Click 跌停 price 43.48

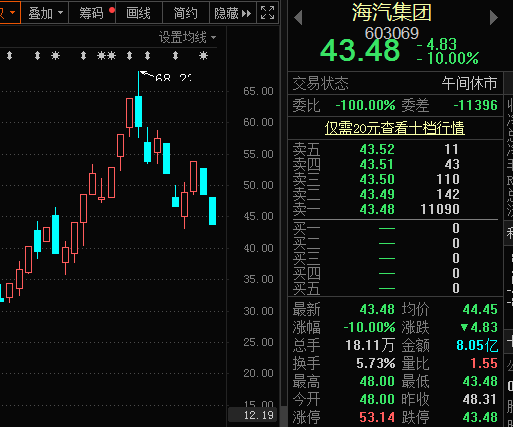pyautogui.click(x=480, y=417)
